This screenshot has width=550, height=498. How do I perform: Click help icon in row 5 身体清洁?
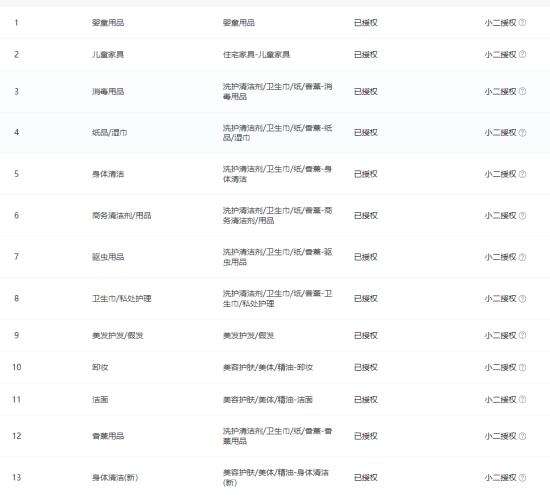tap(522, 174)
